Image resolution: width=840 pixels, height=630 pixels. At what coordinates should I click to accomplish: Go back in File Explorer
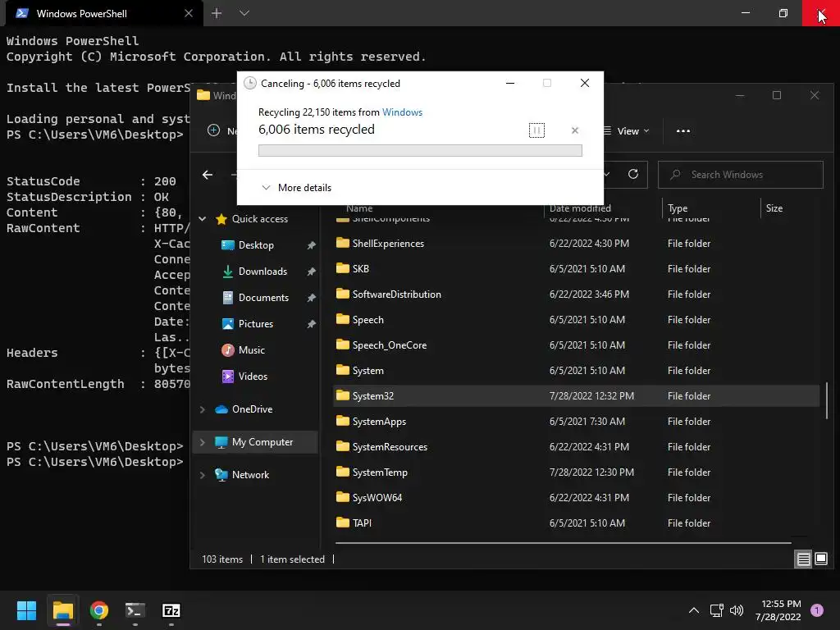(208, 175)
